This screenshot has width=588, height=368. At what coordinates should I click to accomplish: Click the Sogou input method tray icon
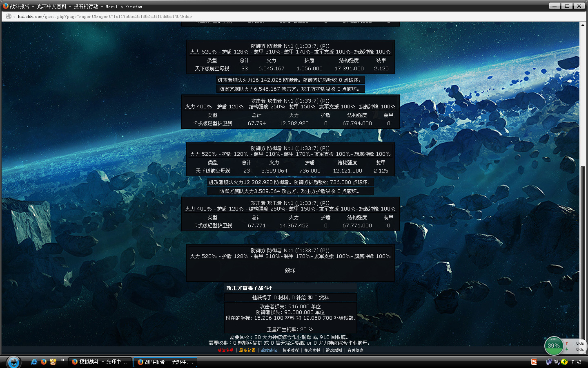click(x=534, y=362)
